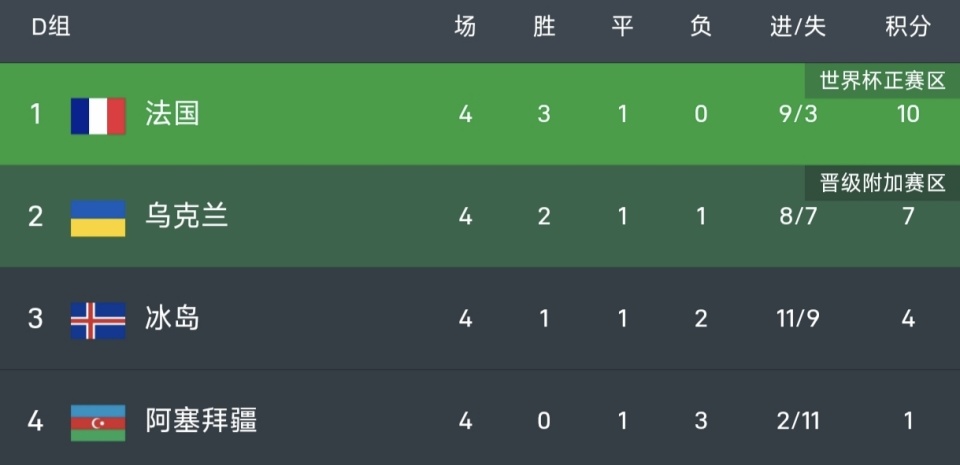Screen dimensions: 960x465
Task: Select the 冰岛 team name
Action: tap(172, 318)
